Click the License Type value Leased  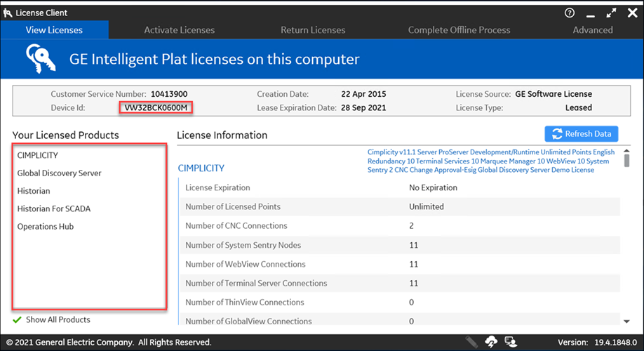click(x=578, y=107)
